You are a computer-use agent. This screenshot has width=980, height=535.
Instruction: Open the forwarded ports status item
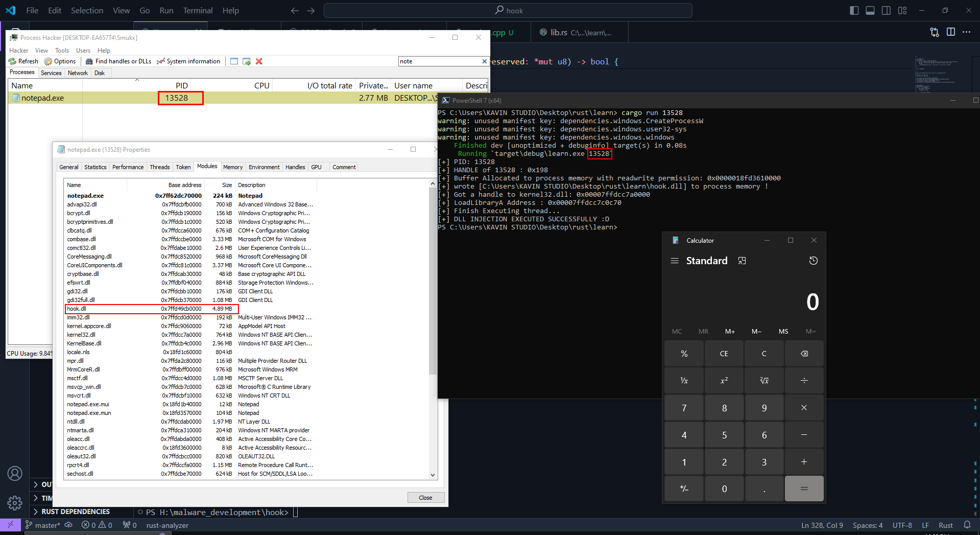(130, 525)
